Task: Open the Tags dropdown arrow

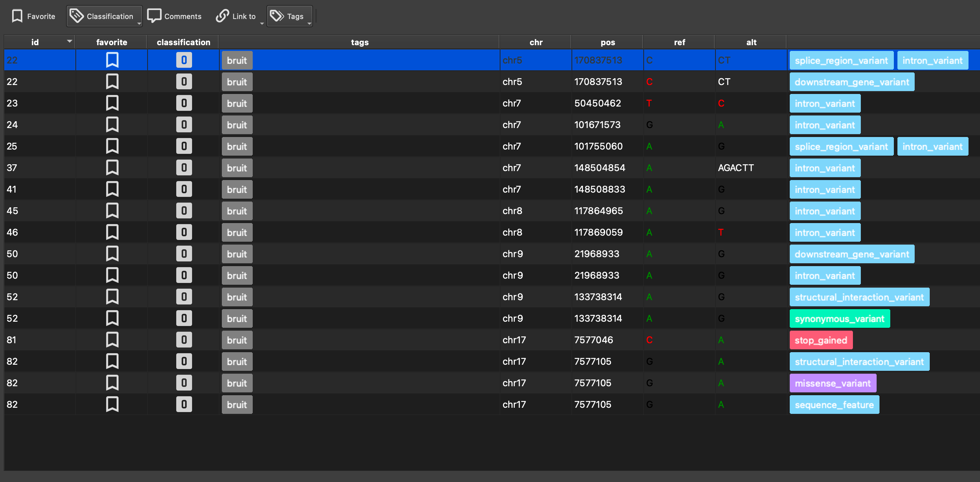Action: [309, 24]
